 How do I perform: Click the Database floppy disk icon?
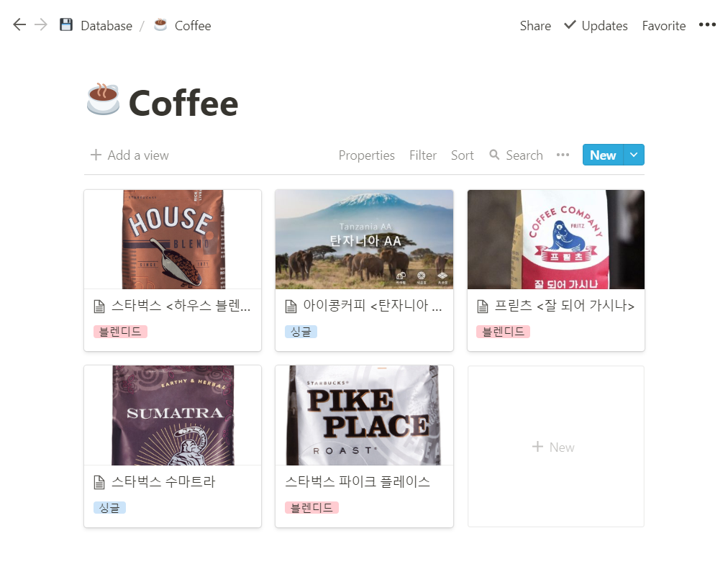click(66, 24)
